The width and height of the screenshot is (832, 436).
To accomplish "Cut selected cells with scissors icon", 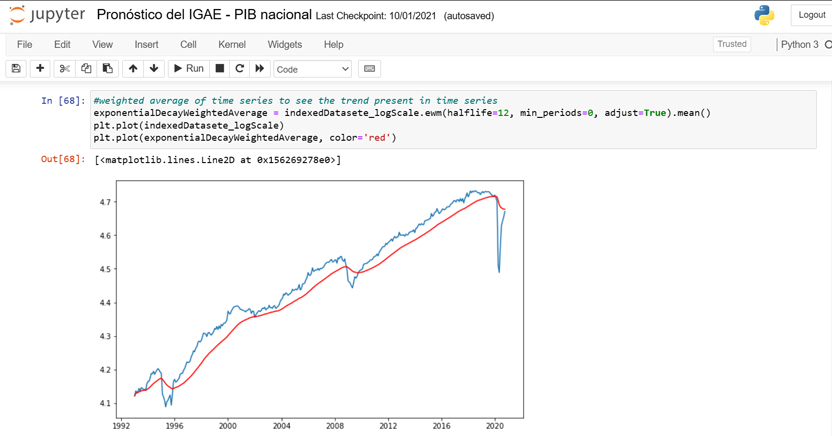I will coord(65,69).
